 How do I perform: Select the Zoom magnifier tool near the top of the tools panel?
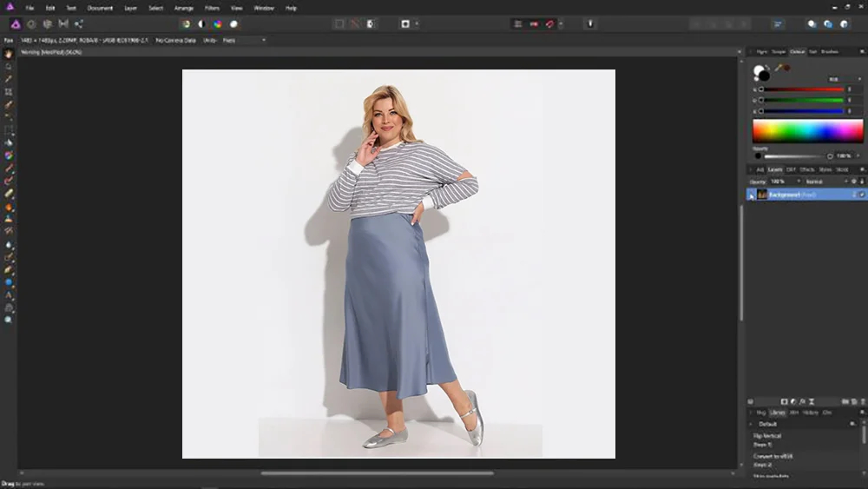[9, 67]
